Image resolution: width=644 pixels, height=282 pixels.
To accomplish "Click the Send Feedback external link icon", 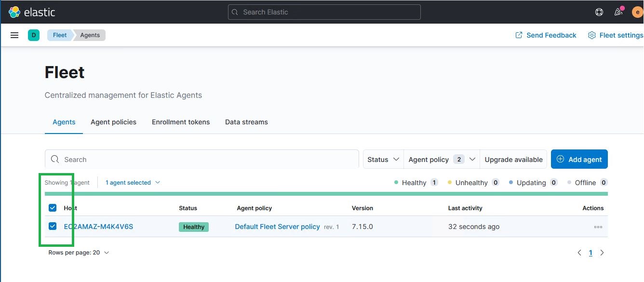I will [519, 35].
